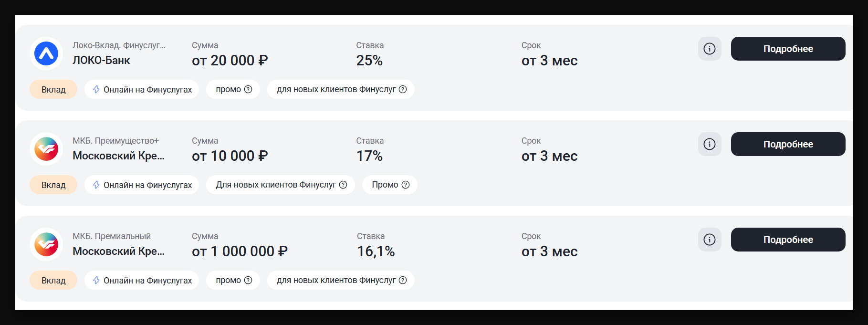868x325 pixels.
Task: Click help icon on ЛОКО-Банк 'для новых клиентов' tag
Action: [403, 89]
